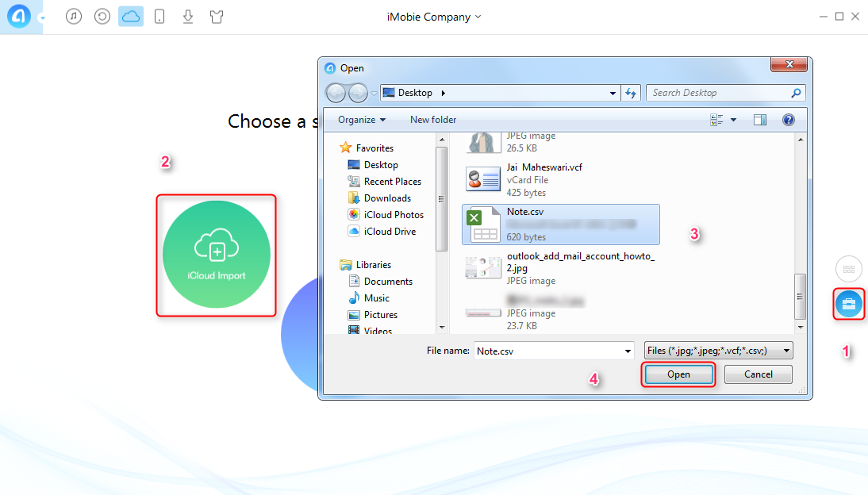Click the file list vertical scrollbar
This screenshot has width=868, height=495.
(x=801, y=294)
